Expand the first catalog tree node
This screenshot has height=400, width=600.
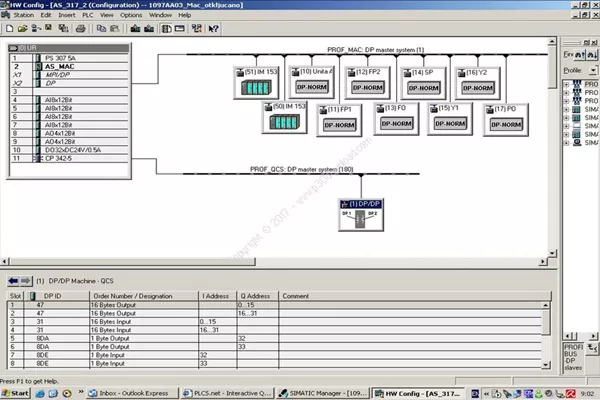[567, 86]
